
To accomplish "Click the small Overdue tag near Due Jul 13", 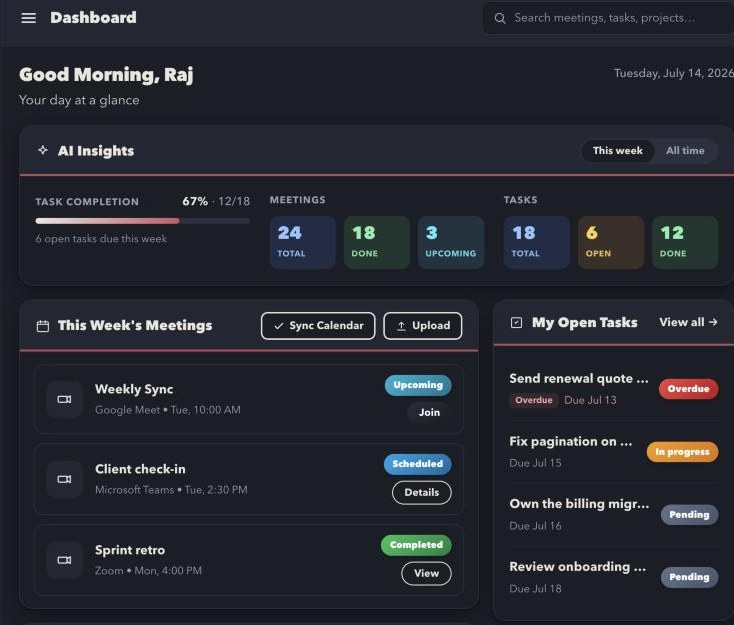I will point(534,400).
